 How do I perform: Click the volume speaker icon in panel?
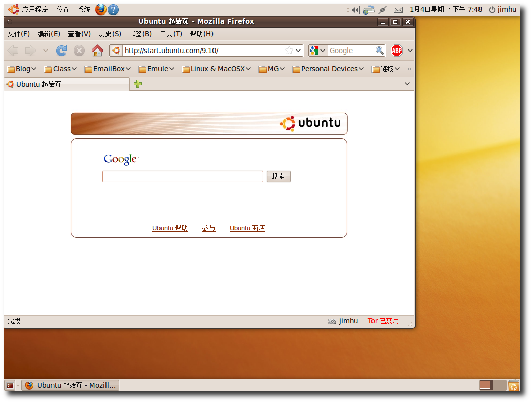click(356, 10)
